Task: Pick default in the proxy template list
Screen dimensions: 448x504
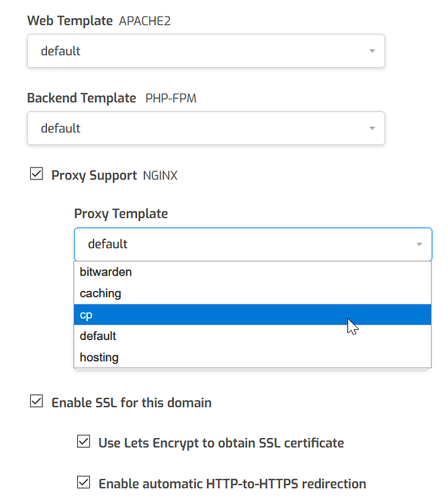Action: click(253, 336)
